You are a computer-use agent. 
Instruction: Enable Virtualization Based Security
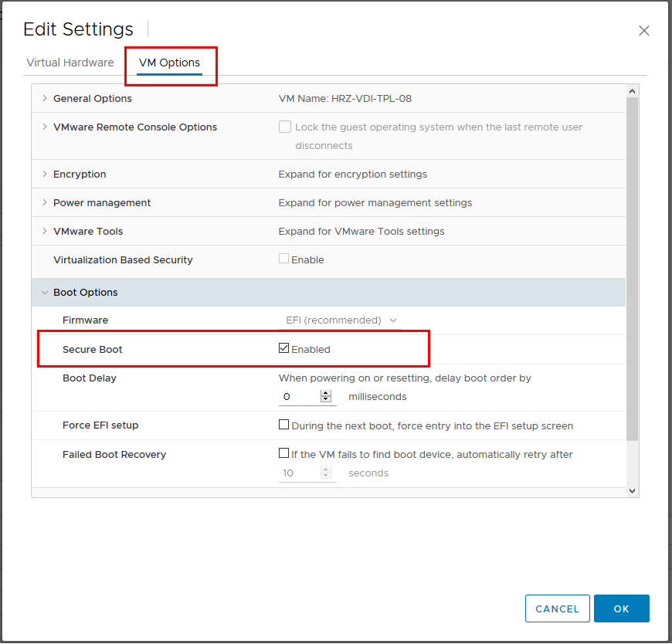[284, 259]
